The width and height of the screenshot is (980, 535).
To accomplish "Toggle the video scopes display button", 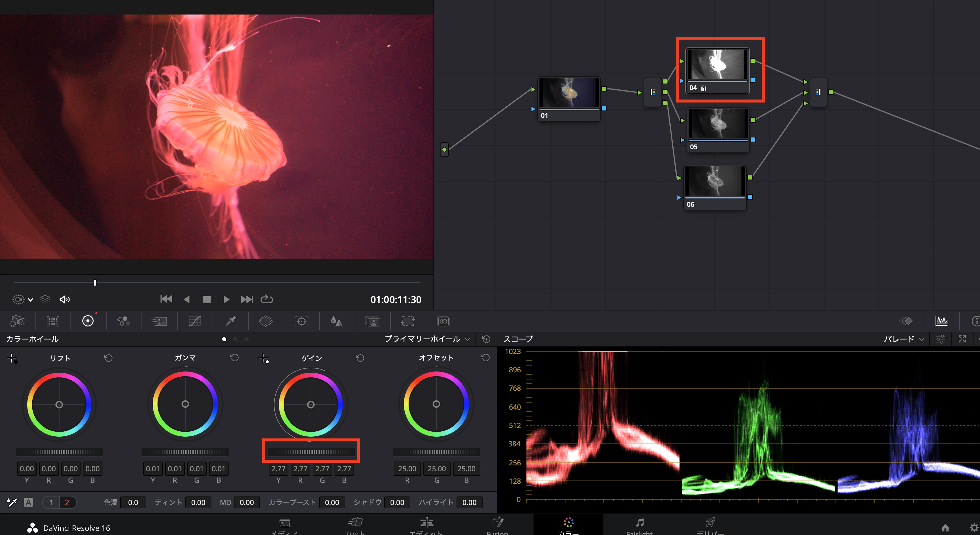I will (x=941, y=321).
